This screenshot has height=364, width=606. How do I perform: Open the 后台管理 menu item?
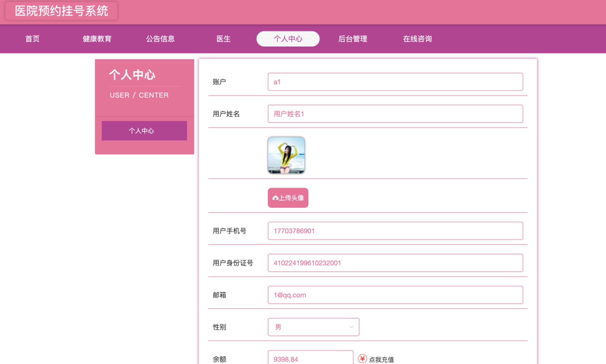(353, 39)
